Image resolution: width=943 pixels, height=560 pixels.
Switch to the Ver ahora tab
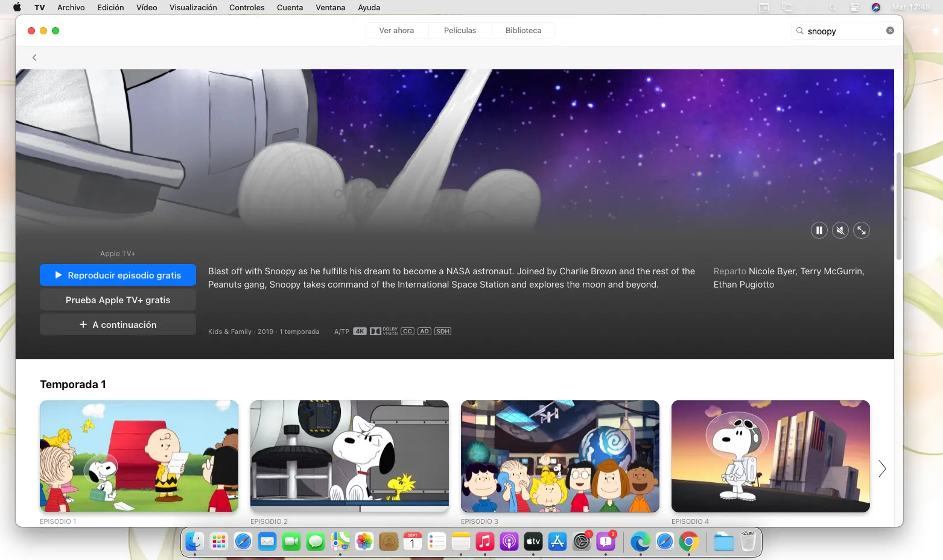click(396, 31)
